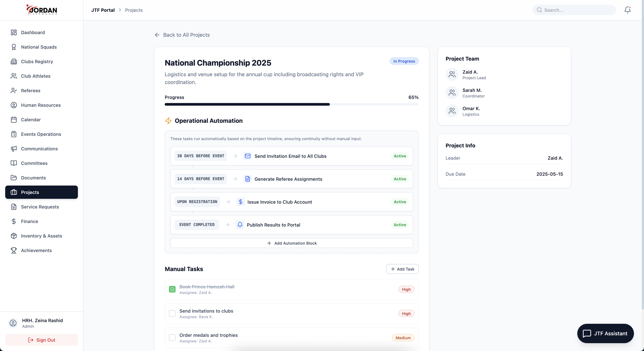Check the Order medals and trophies task
Viewport: 644px width, 351px height.
click(x=172, y=338)
